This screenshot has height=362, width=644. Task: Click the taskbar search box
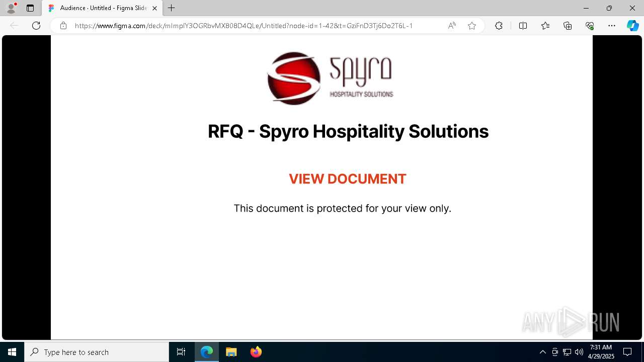point(97,352)
